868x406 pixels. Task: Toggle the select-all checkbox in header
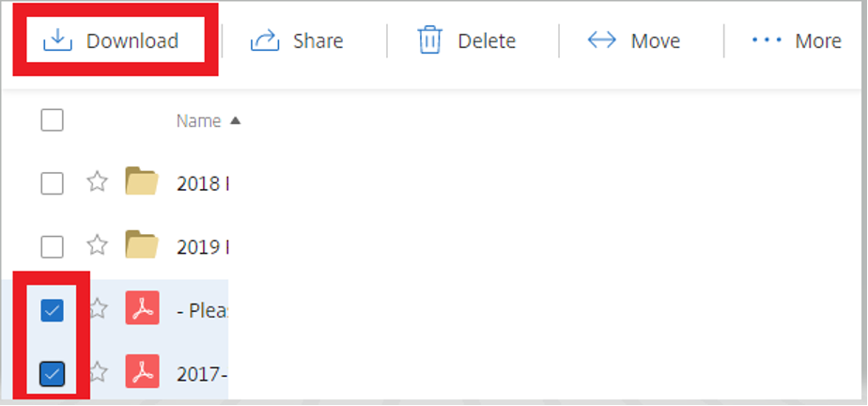click(x=53, y=120)
